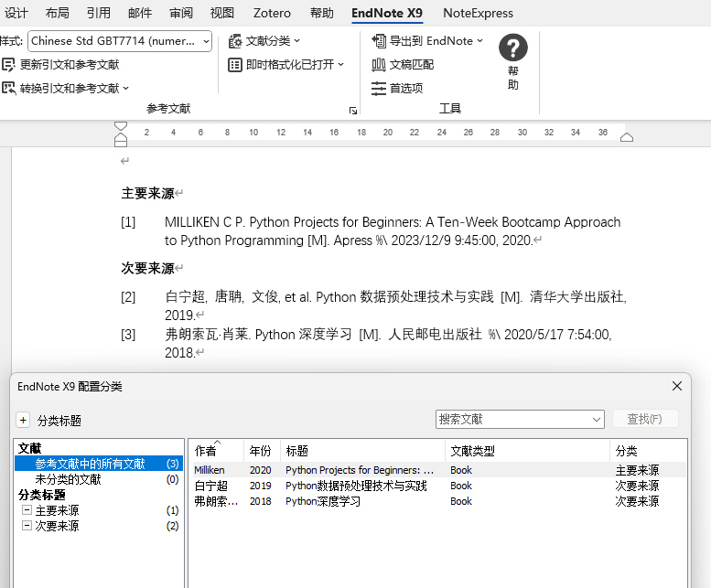Image resolution: width=711 pixels, height=588 pixels.
Task: Click reference [3] 弗朗索瓦·肖莱 entry in document
Action: [x=366, y=343]
